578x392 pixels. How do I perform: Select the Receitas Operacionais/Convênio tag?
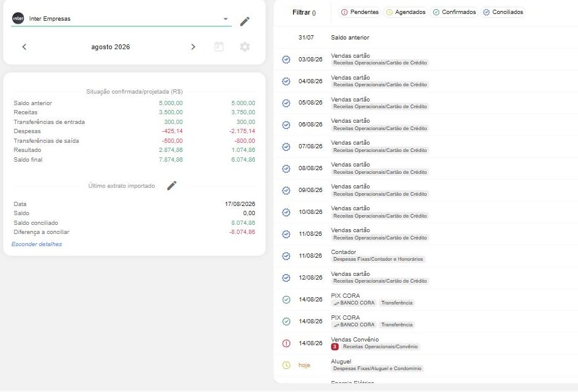[x=380, y=347]
